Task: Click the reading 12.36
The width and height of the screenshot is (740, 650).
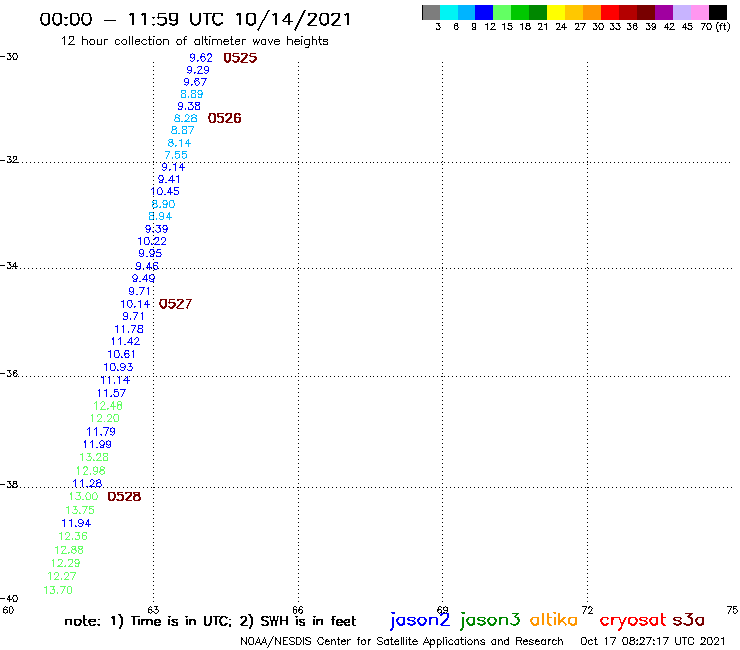Action: [73, 537]
